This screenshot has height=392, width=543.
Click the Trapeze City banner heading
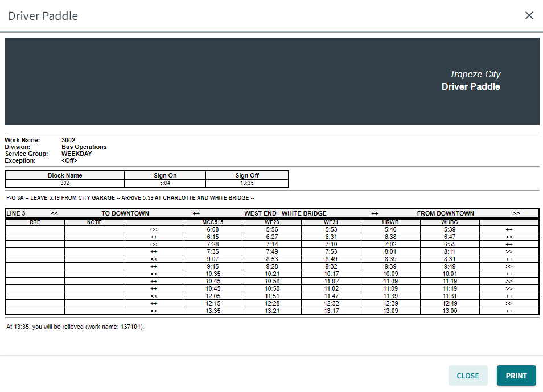click(x=475, y=75)
